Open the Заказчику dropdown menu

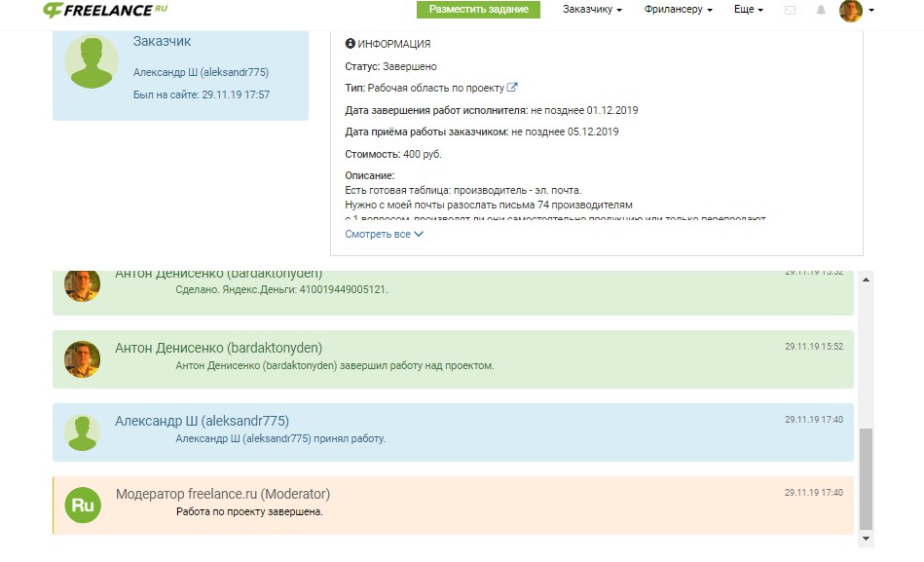point(592,10)
